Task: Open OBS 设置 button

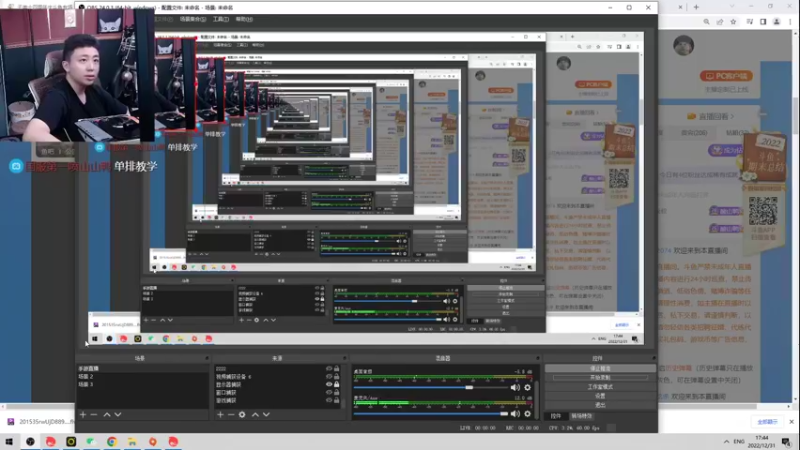Action: [600, 396]
